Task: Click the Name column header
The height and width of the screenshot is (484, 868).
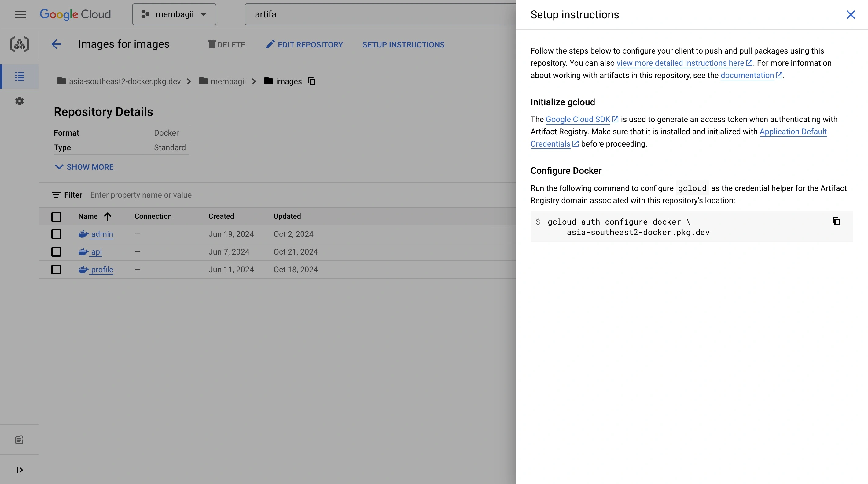Action: pos(88,216)
